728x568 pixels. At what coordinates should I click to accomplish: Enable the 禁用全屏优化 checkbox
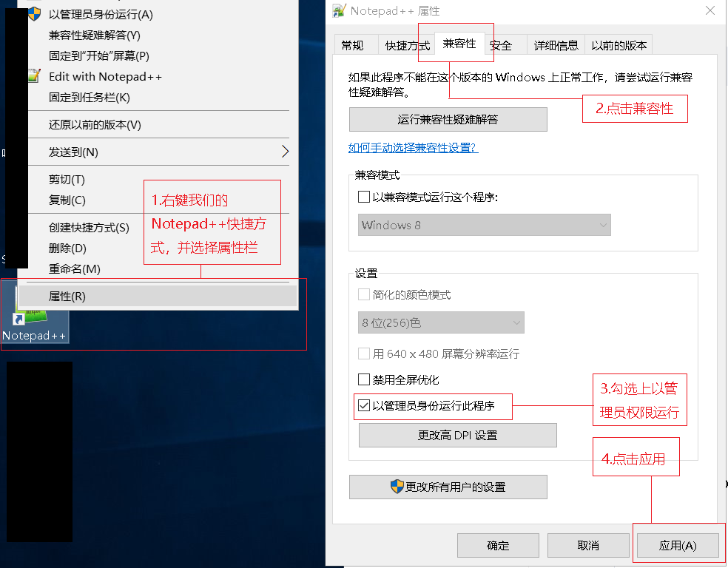363,379
